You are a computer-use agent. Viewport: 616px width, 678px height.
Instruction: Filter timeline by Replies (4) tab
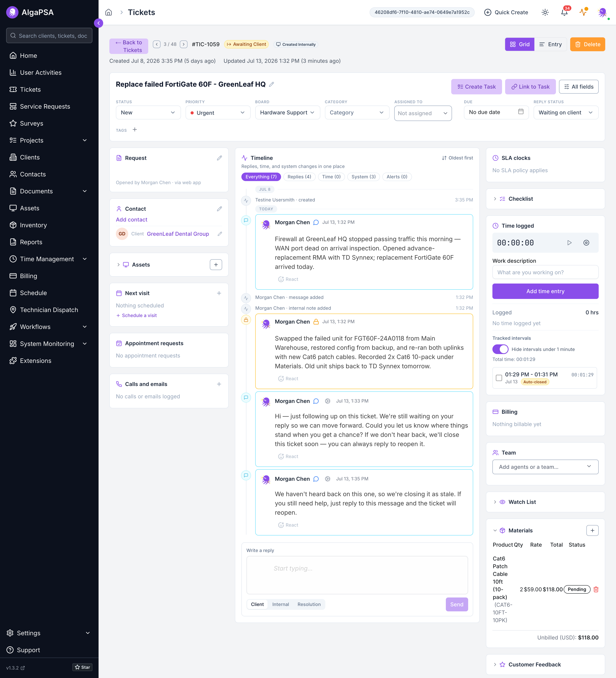(299, 177)
